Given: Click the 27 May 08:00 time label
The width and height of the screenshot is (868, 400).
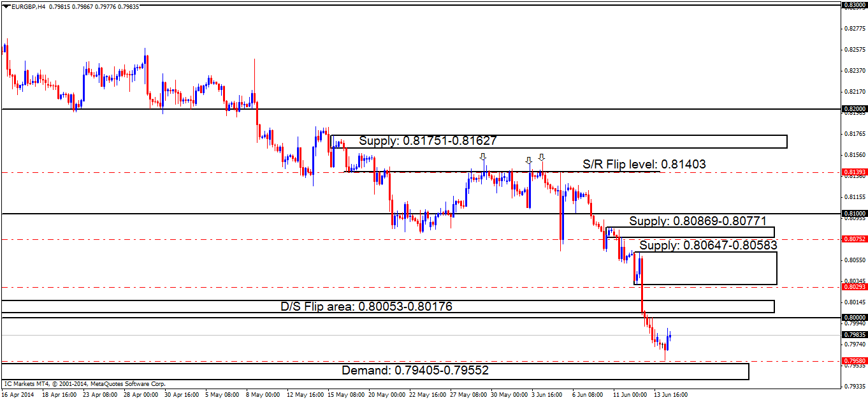Looking at the screenshot, I should point(468,395).
